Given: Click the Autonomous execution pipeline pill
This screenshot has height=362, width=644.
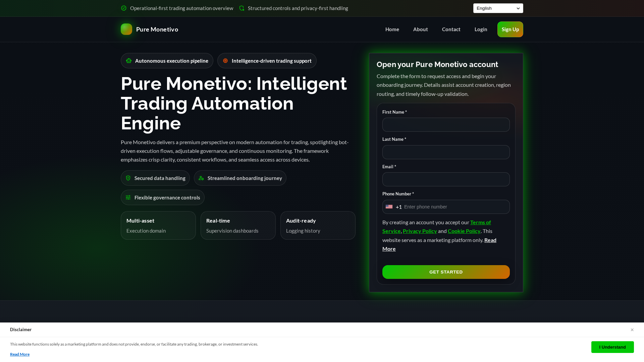Looking at the screenshot, I should pyautogui.click(x=167, y=61).
